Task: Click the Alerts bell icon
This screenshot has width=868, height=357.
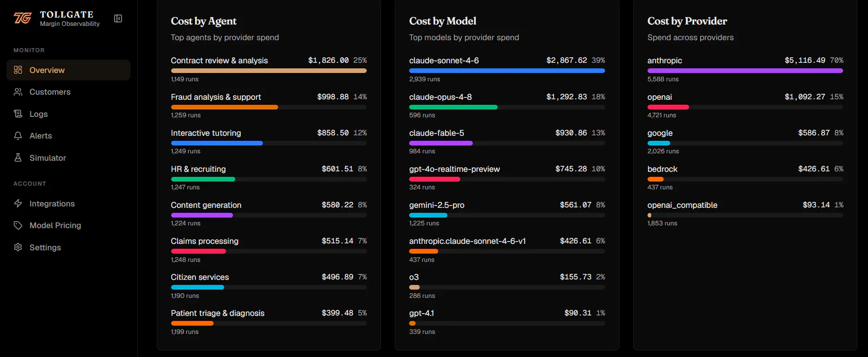Action: coord(18,136)
